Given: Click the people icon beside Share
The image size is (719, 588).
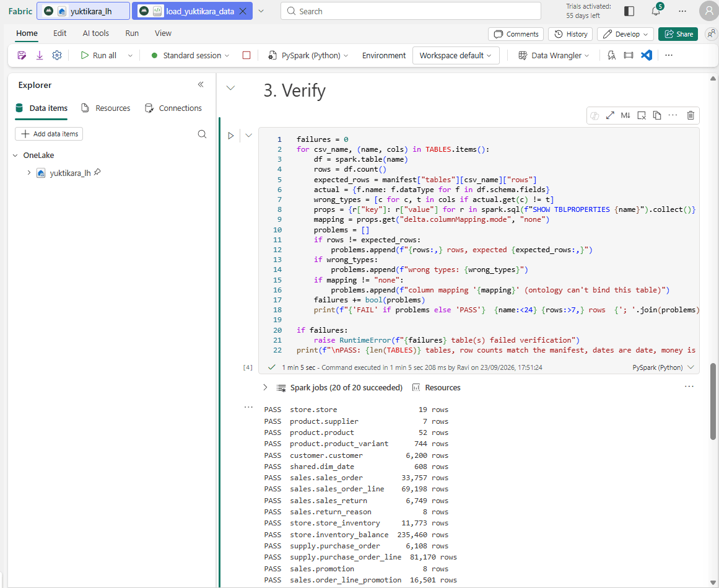Looking at the screenshot, I should point(711,34).
